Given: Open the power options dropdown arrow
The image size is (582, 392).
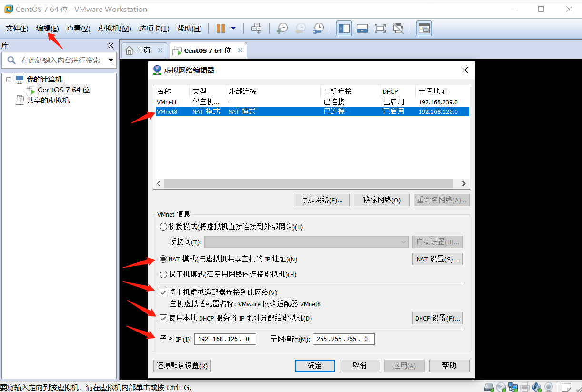Looking at the screenshot, I should coord(233,28).
